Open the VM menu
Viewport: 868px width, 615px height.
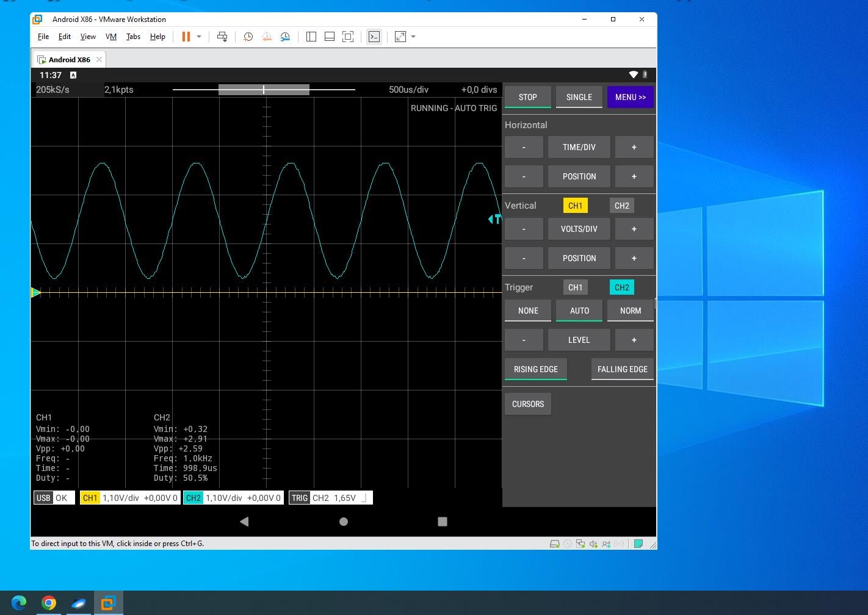pyautogui.click(x=111, y=37)
